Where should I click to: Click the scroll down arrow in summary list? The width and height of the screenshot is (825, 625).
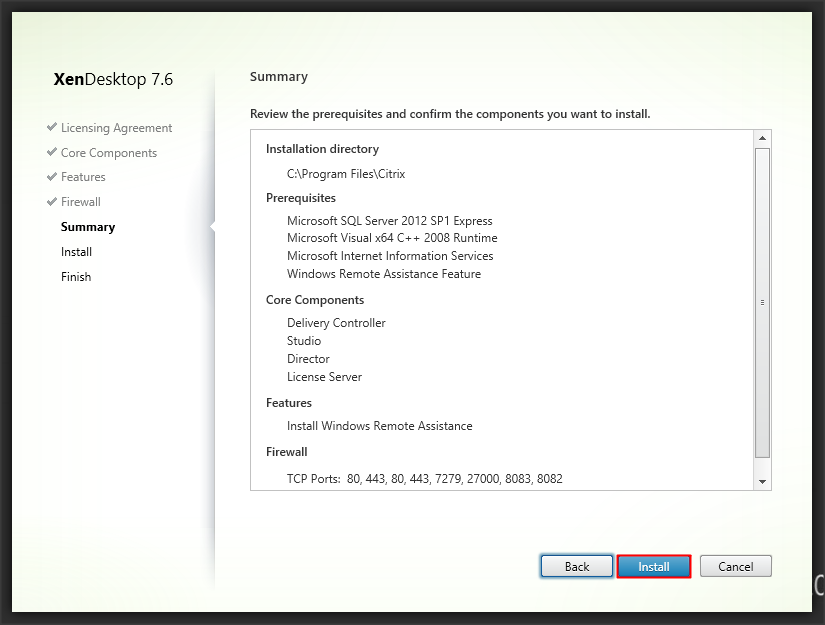pyautogui.click(x=762, y=481)
